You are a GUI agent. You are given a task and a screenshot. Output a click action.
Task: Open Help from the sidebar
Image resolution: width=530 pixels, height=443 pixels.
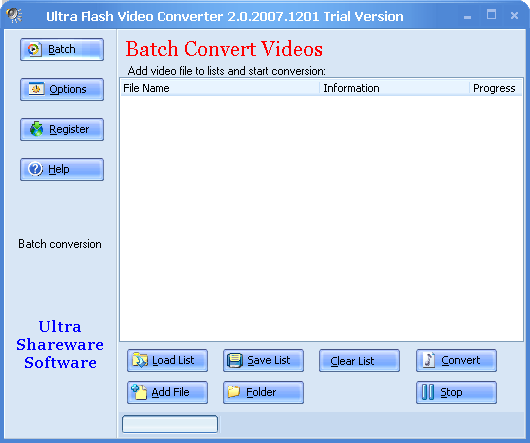click(62, 169)
